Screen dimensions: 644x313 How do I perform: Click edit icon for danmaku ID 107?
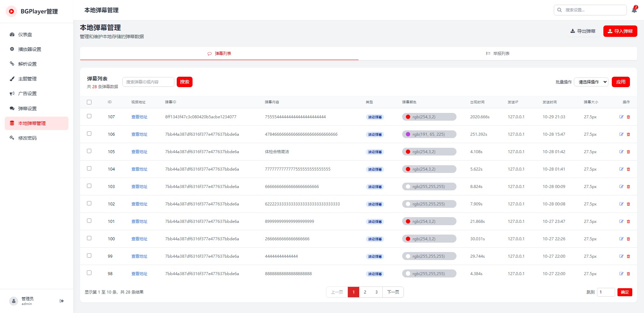click(x=621, y=117)
